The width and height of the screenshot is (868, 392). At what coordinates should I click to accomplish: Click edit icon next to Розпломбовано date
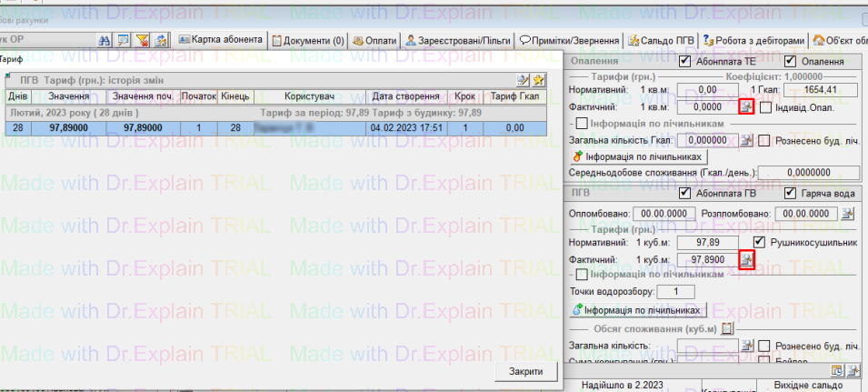[847, 214]
